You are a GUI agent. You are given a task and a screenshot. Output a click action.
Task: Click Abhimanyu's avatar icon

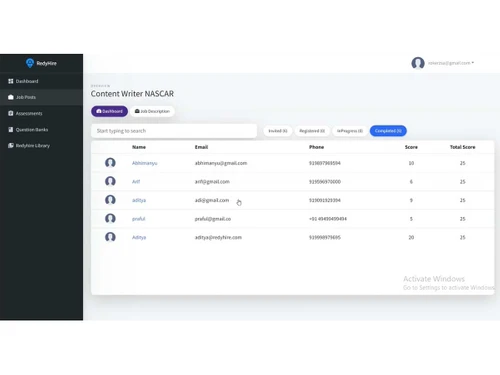tap(110, 163)
